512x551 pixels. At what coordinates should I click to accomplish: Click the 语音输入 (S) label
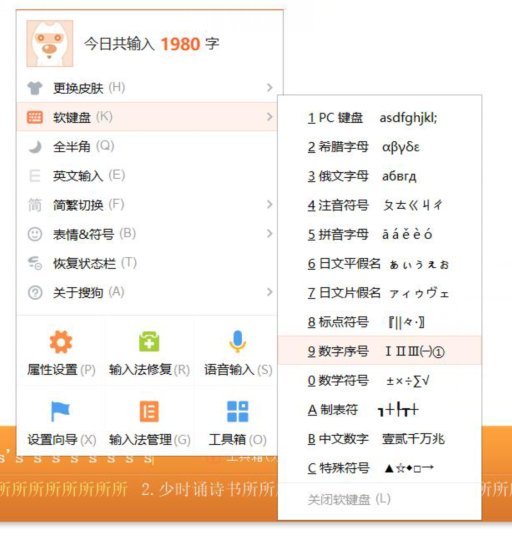(x=238, y=370)
